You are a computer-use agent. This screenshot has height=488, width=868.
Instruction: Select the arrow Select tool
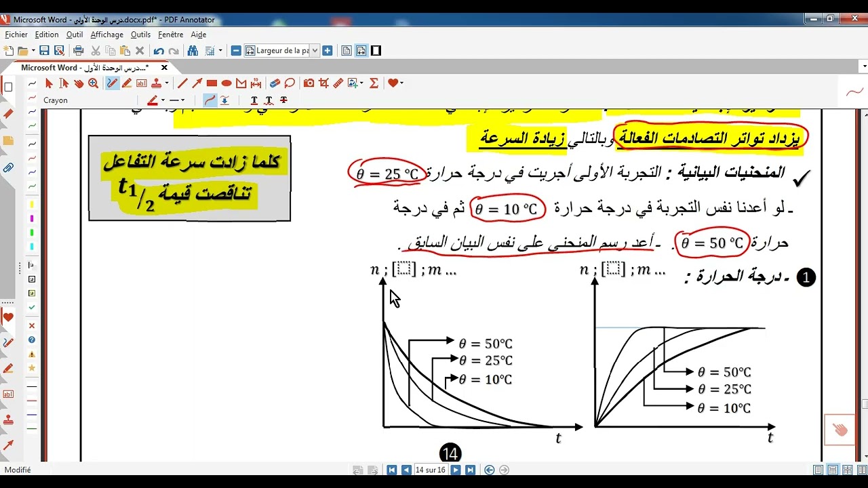(49, 83)
